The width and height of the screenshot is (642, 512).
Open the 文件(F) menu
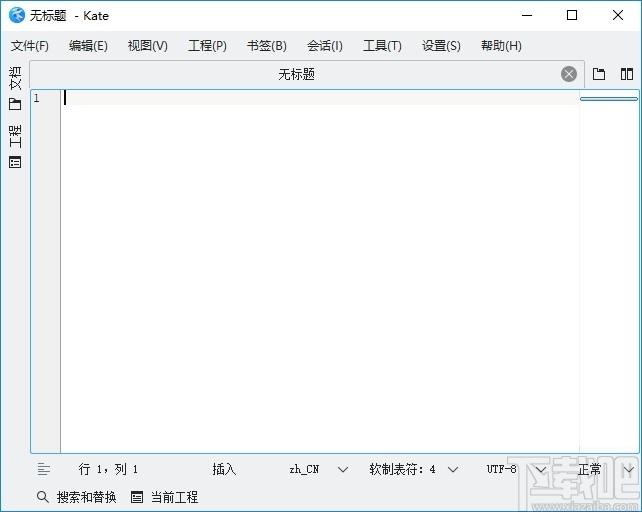click(29, 45)
